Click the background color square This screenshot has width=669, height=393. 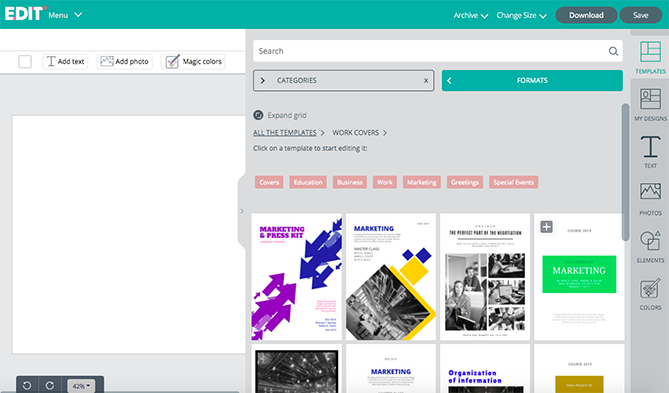pos(25,61)
